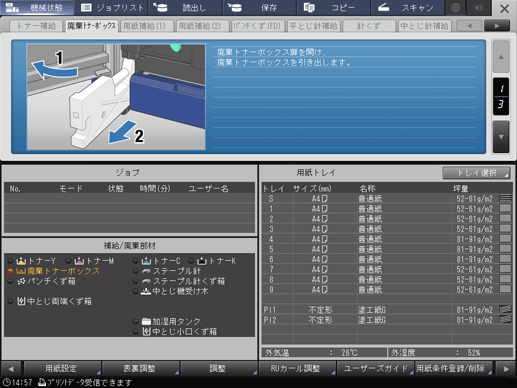Open the ユーザーズガイド
The width and height of the screenshot is (517, 388).
[x=375, y=369]
